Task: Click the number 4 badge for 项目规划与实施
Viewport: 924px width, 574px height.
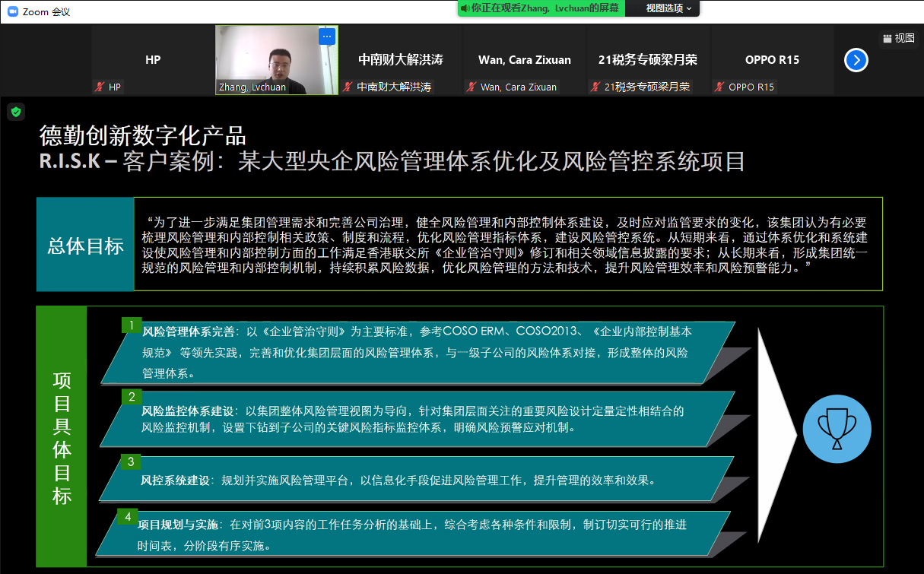Action: click(128, 517)
